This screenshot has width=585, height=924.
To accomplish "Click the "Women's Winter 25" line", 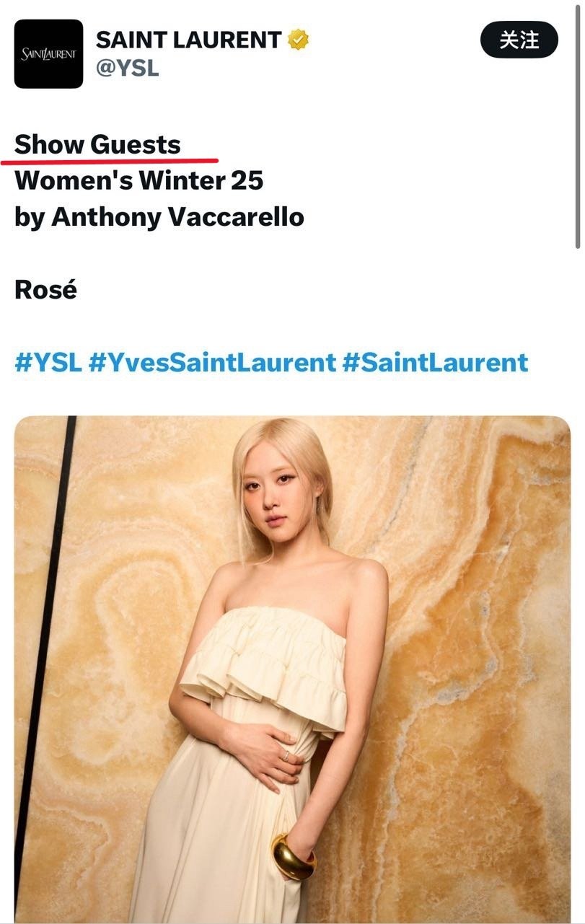I will point(138,180).
